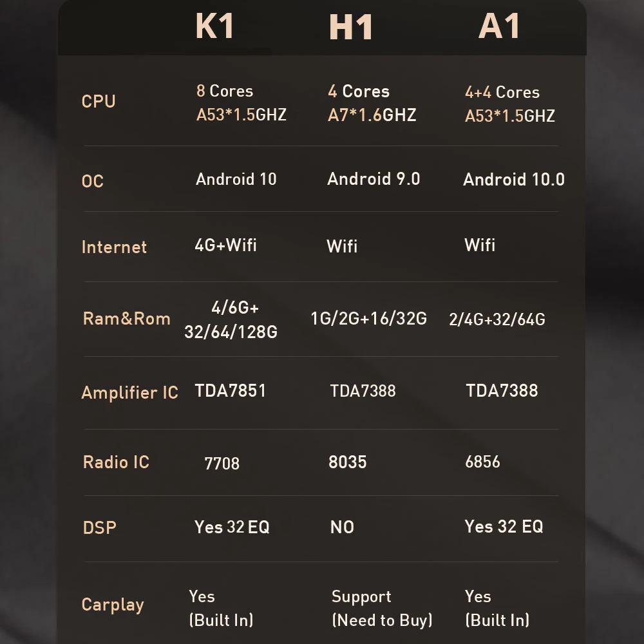Click the K1 '8 Cores' CPU spec
This screenshot has width=644, height=644.
pyautogui.click(x=225, y=91)
